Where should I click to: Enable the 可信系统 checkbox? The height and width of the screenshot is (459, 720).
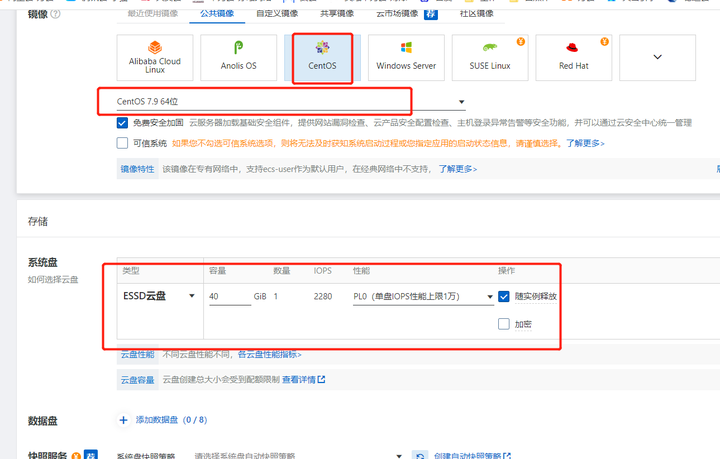pos(122,143)
